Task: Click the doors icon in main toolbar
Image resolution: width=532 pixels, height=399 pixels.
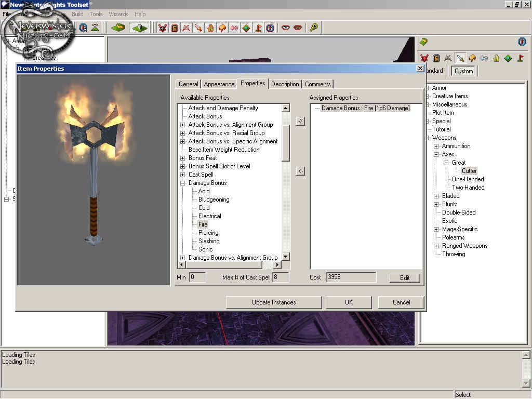Action: click(x=175, y=28)
